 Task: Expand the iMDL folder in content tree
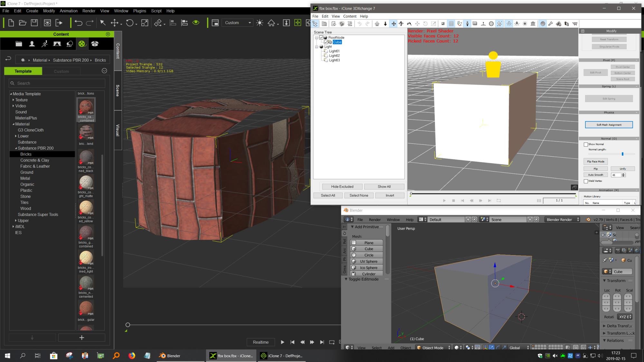click(13, 227)
